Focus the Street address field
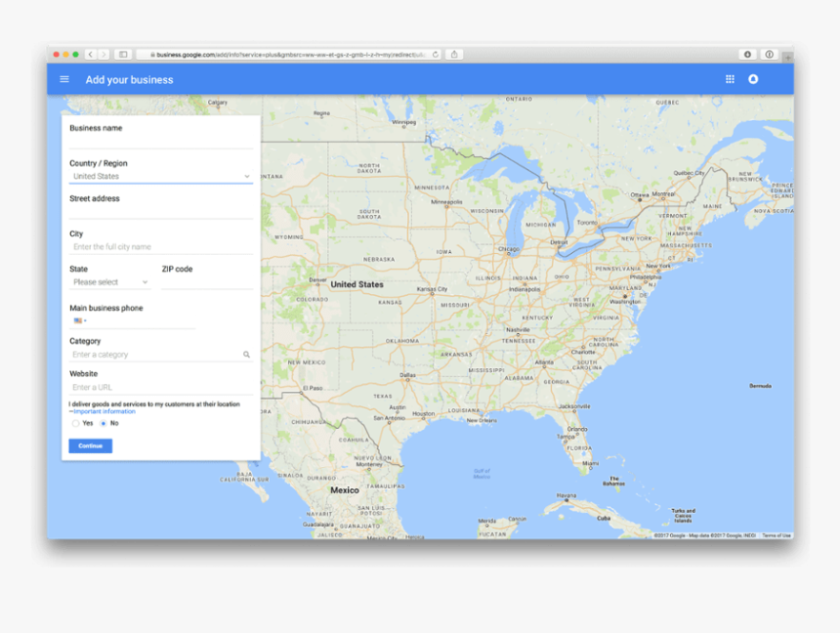Viewport: 840px width, 633px height. (x=161, y=211)
